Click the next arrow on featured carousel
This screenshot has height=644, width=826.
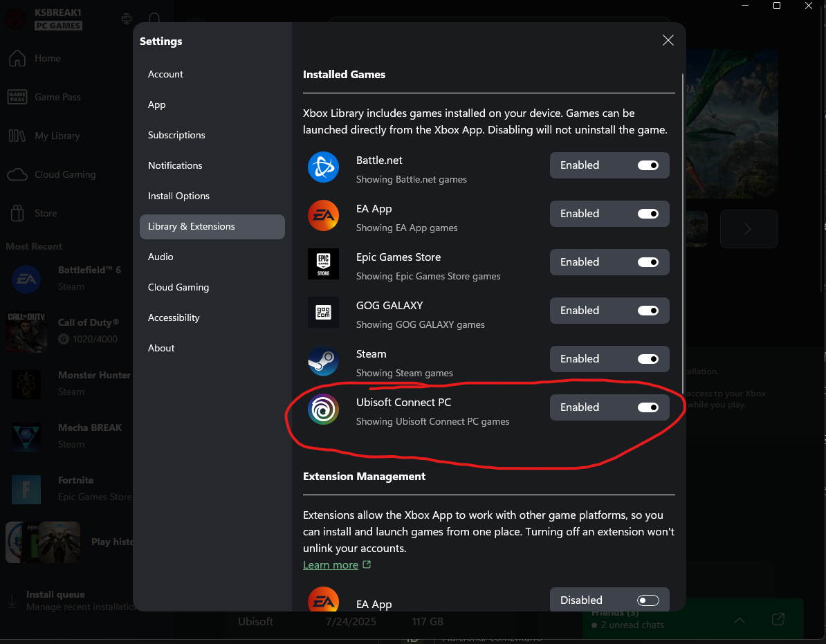pos(749,229)
